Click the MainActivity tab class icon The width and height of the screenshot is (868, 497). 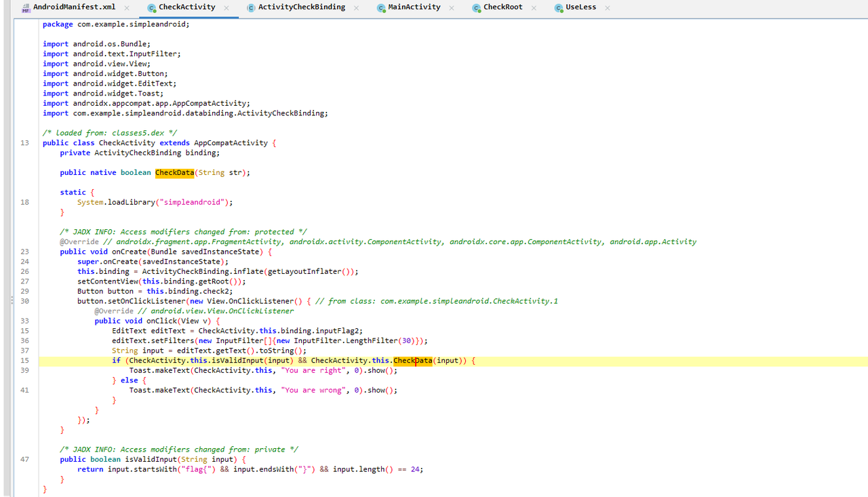381,7
